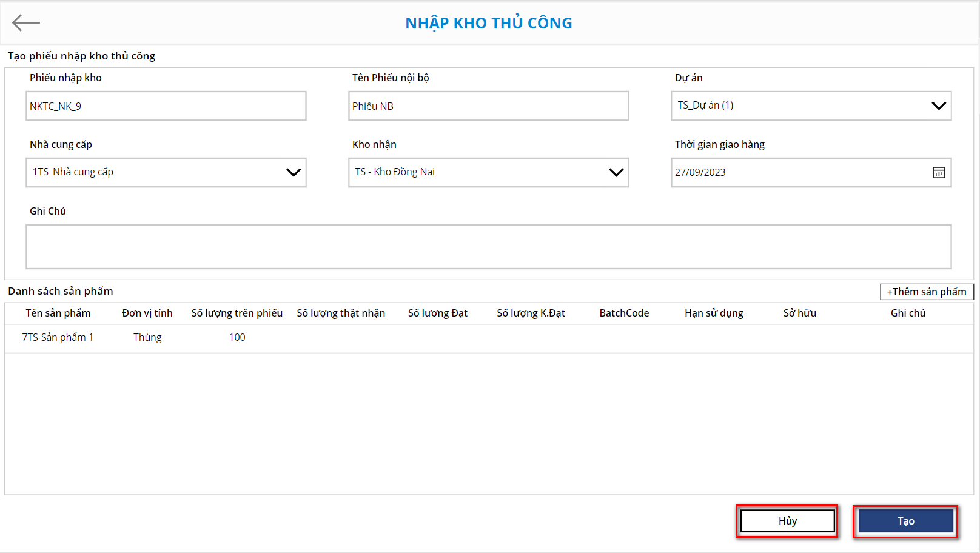Click the Số lượng trên phiếu header
980x553 pixels.
point(237,313)
